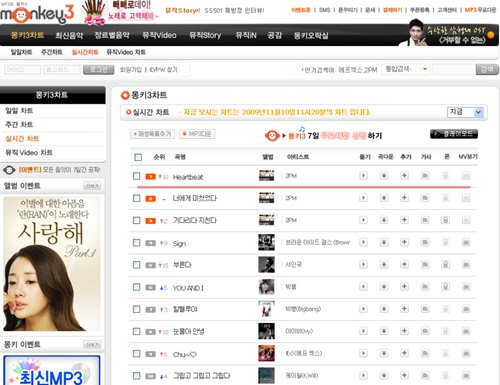500x385 pixels.
Task: Add Chu~♡ to the playlist
Action: coord(404,353)
